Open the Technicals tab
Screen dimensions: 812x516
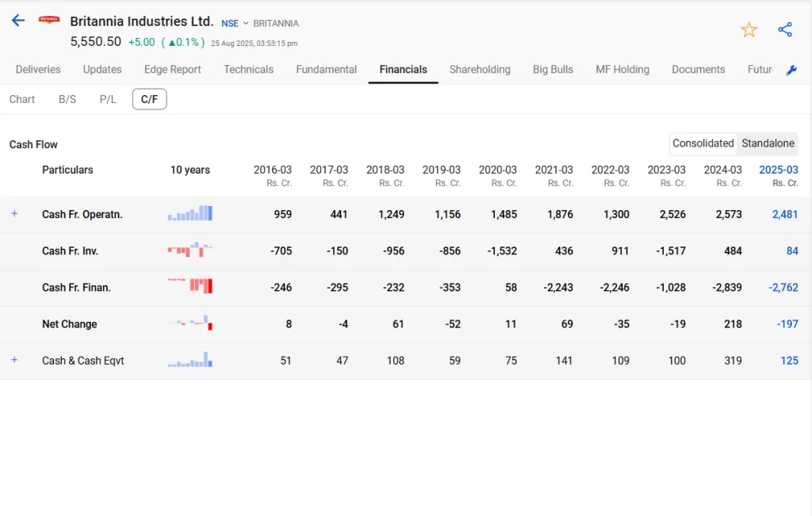248,69
